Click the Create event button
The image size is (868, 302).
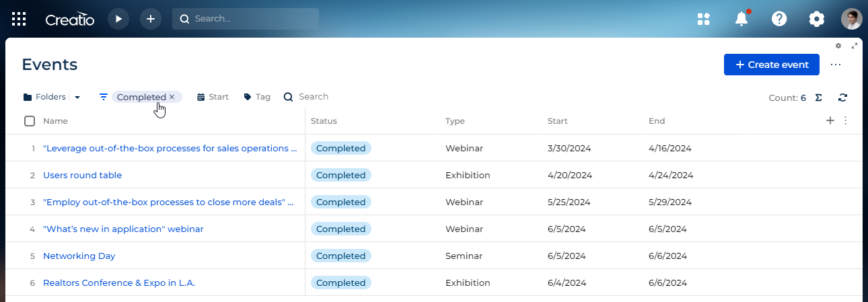[x=772, y=65]
